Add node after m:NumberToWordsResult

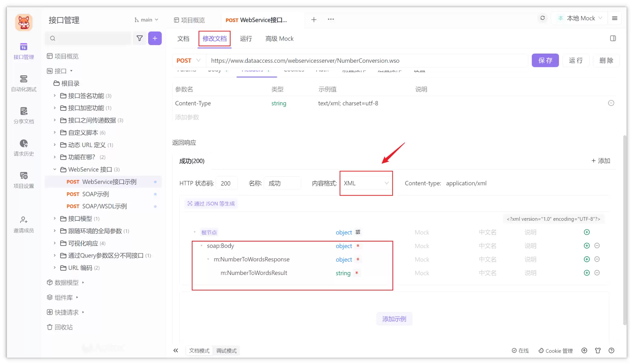[x=587, y=273]
